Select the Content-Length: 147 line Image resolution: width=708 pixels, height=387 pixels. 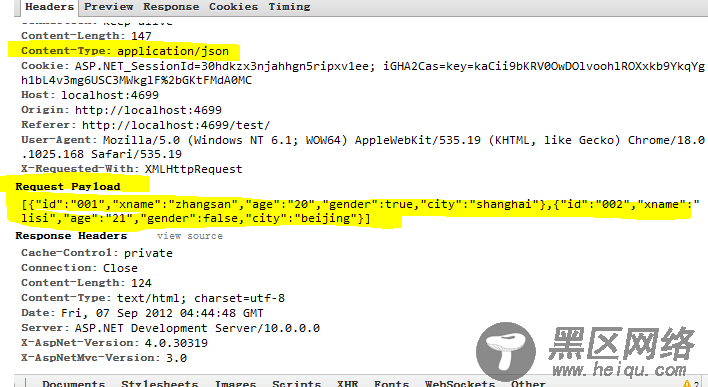[x=86, y=36]
